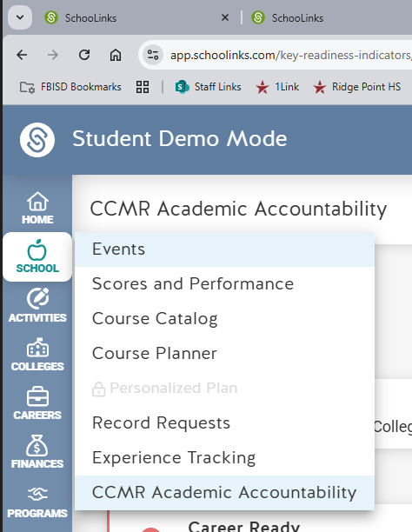This screenshot has height=532, width=412.
Task: Open the 1Link bookmark
Action: coord(277,87)
